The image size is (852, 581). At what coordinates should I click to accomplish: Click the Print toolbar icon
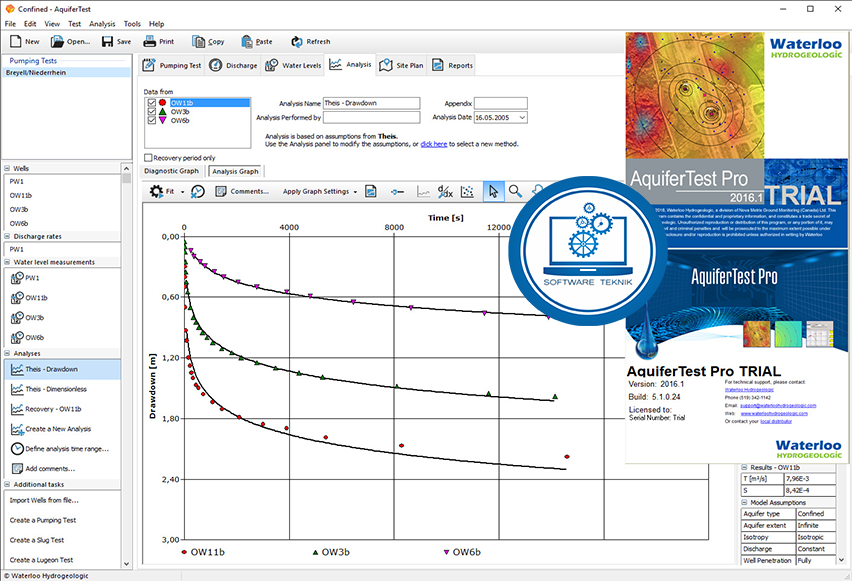[x=149, y=41]
